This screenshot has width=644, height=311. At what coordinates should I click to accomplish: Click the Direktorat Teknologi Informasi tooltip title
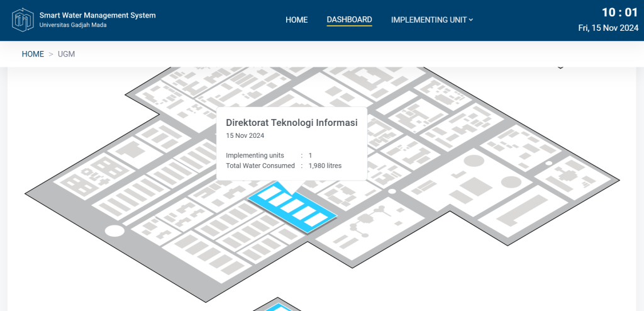point(291,123)
